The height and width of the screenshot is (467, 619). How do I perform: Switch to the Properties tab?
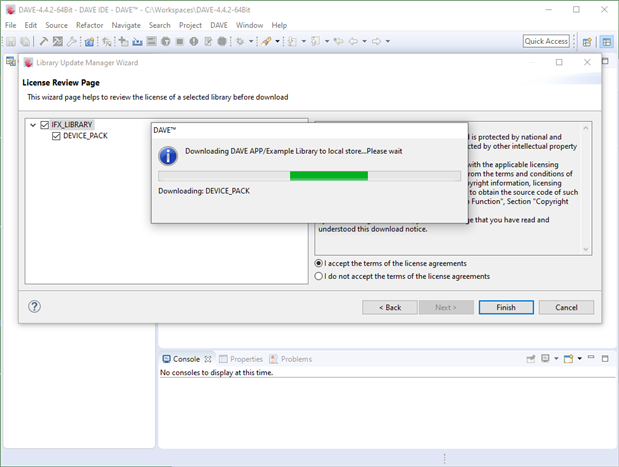[x=241, y=359]
